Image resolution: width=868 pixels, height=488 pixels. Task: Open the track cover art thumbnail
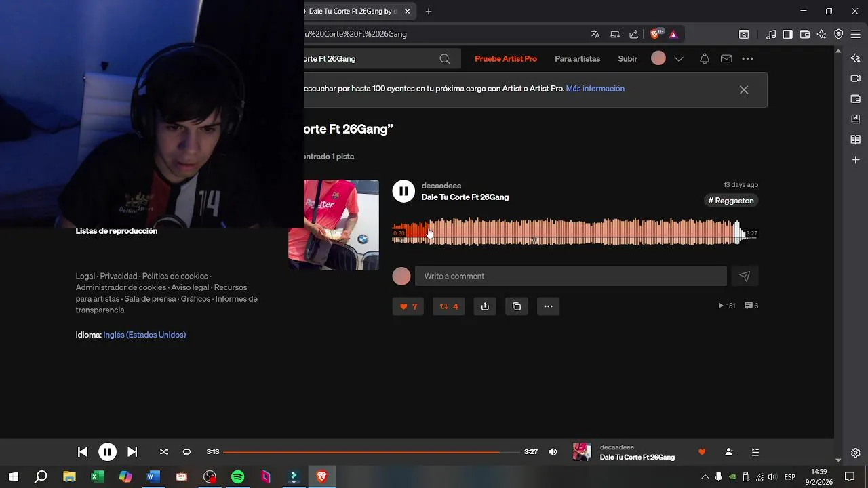(x=334, y=225)
